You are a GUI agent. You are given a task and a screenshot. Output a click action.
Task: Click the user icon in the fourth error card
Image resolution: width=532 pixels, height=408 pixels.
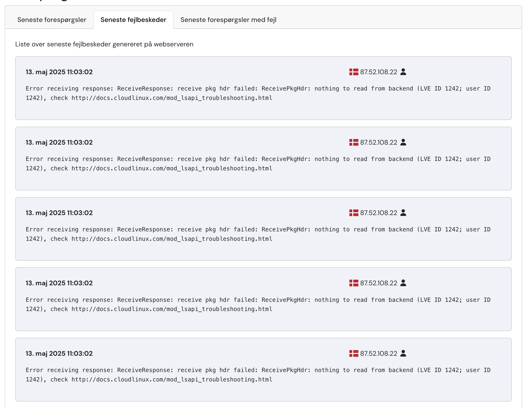pyautogui.click(x=403, y=283)
